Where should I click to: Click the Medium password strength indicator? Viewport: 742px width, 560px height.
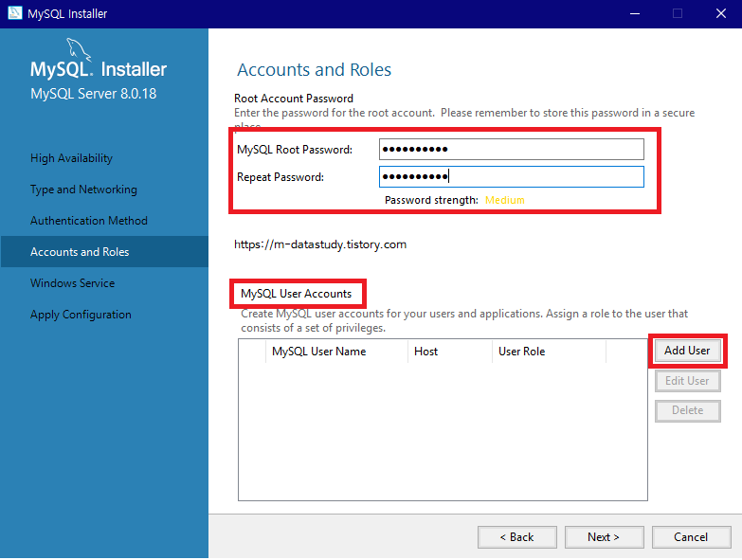coord(505,200)
